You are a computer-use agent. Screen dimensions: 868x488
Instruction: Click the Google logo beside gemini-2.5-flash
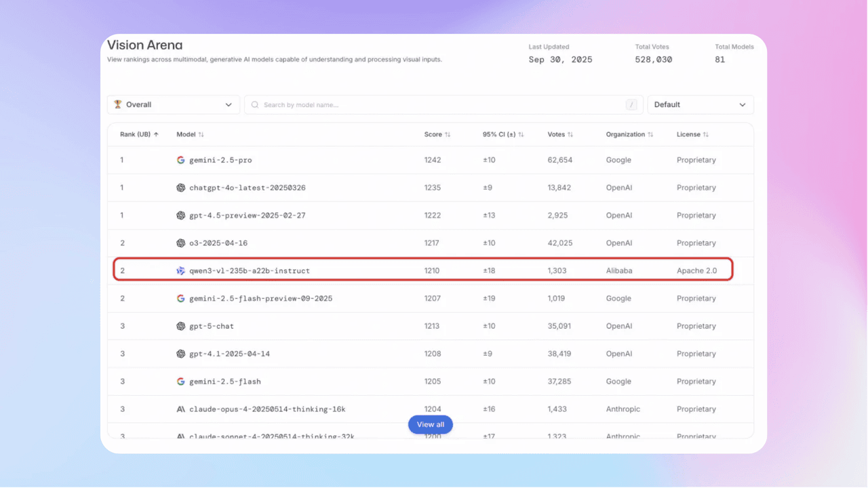point(180,382)
